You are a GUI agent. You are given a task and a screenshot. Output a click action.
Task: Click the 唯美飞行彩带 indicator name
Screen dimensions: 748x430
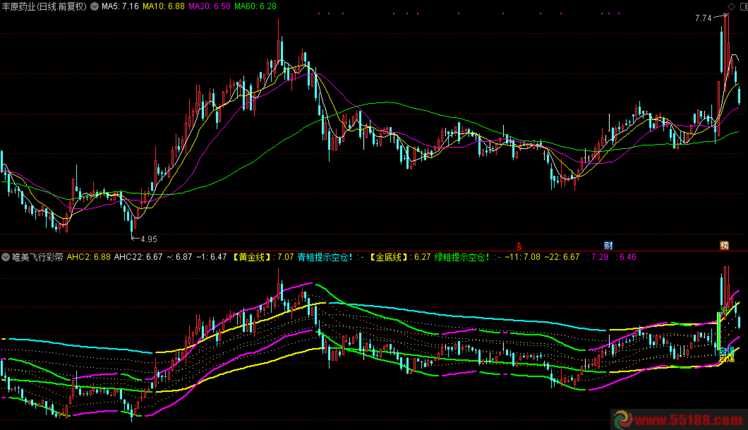coord(37,257)
